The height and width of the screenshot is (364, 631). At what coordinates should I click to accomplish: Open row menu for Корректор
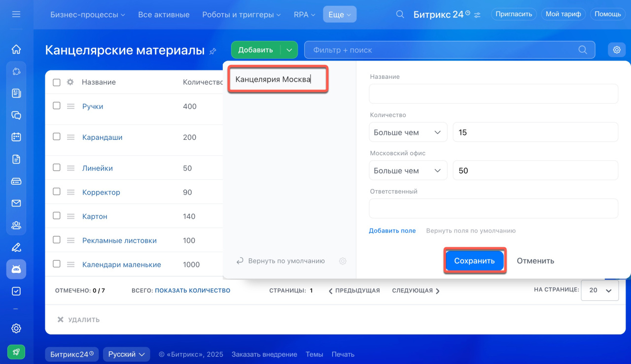(70, 192)
